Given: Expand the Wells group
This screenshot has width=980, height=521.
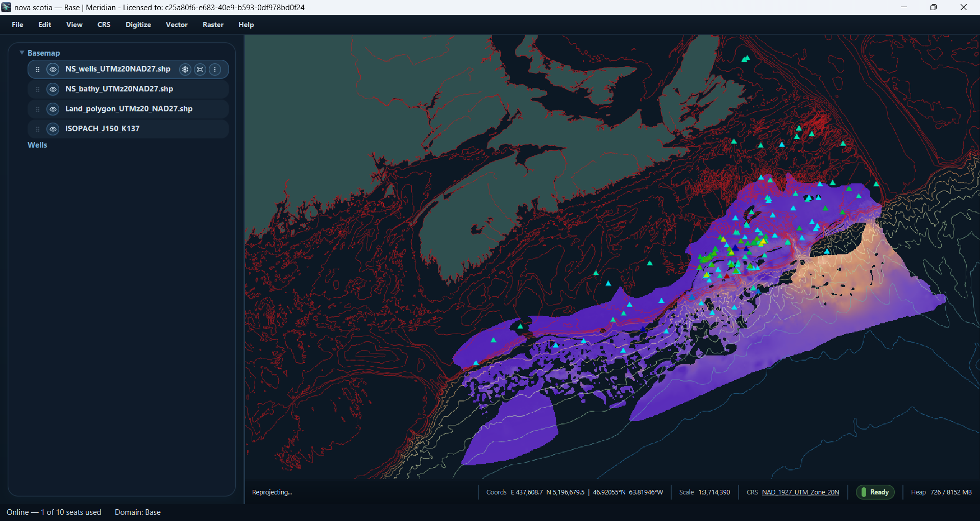Looking at the screenshot, I should coord(37,145).
